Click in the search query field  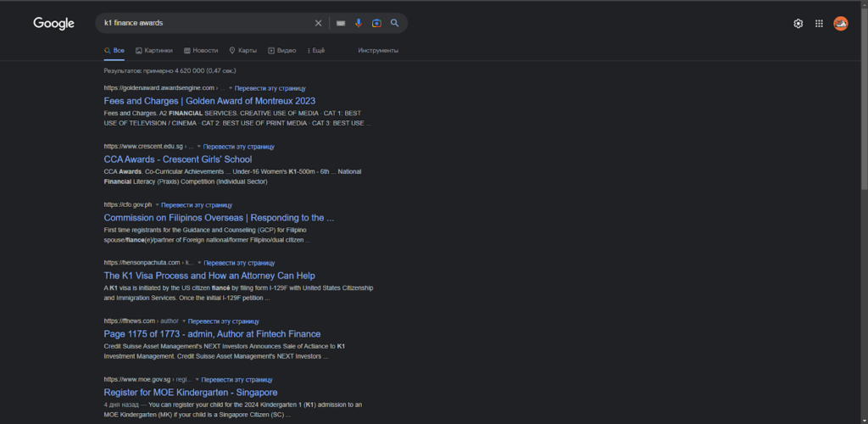(205, 23)
